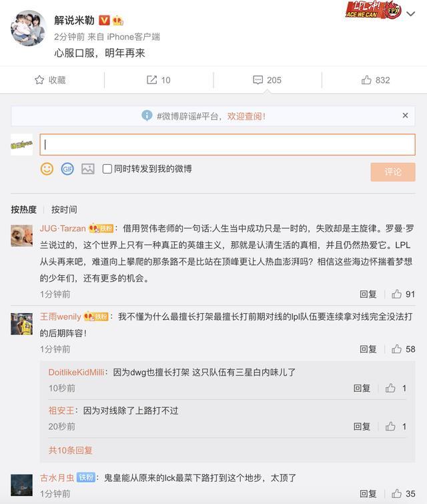
Task: Sort comments by 按时间
Action: click(64, 210)
